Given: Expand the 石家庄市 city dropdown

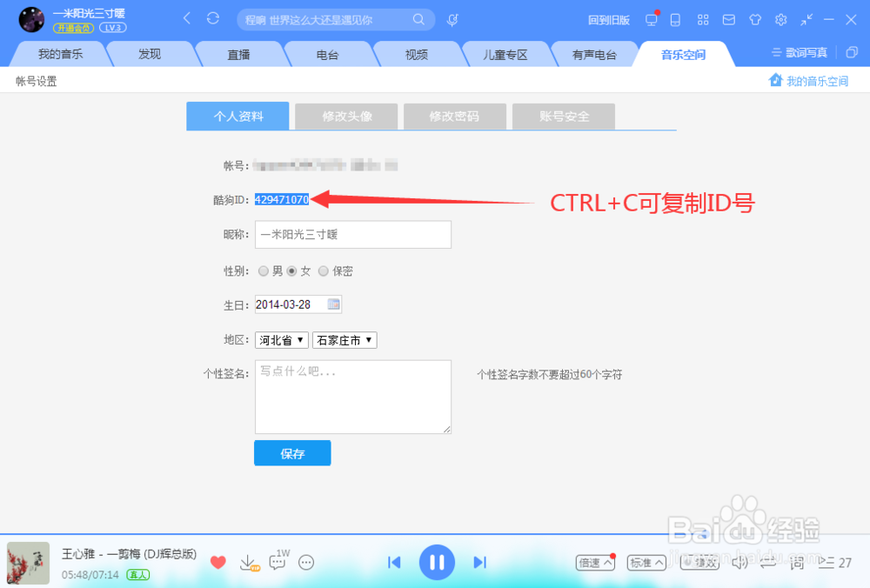Looking at the screenshot, I should coord(345,340).
